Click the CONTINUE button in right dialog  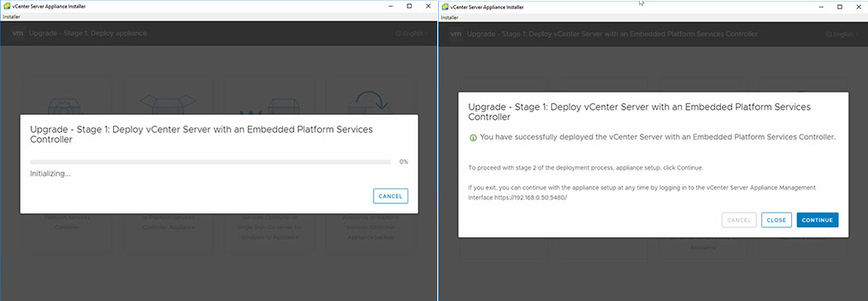[817, 220]
